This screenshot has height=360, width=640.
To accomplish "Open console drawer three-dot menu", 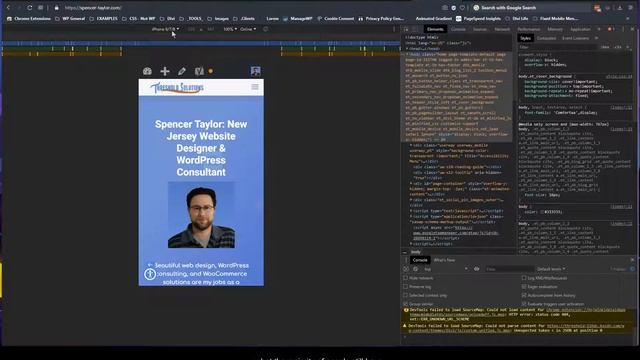I will [x=406, y=260].
